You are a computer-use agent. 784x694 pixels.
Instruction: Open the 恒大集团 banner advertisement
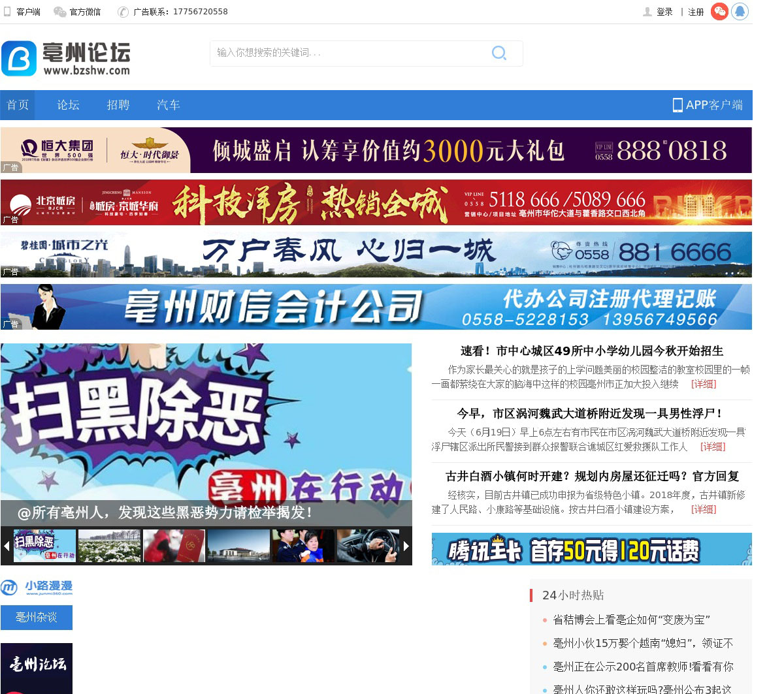pyautogui.click(x=376, y=150)
